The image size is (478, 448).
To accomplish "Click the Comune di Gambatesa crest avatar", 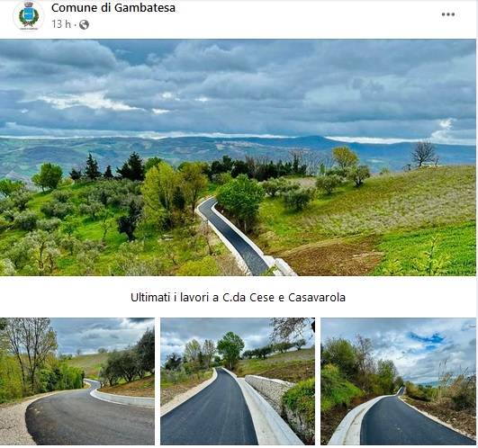I will pos(29,16).
